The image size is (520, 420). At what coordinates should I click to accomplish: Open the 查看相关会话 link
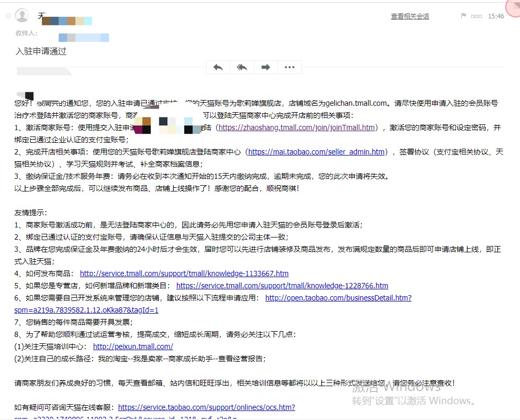(410, 16)
